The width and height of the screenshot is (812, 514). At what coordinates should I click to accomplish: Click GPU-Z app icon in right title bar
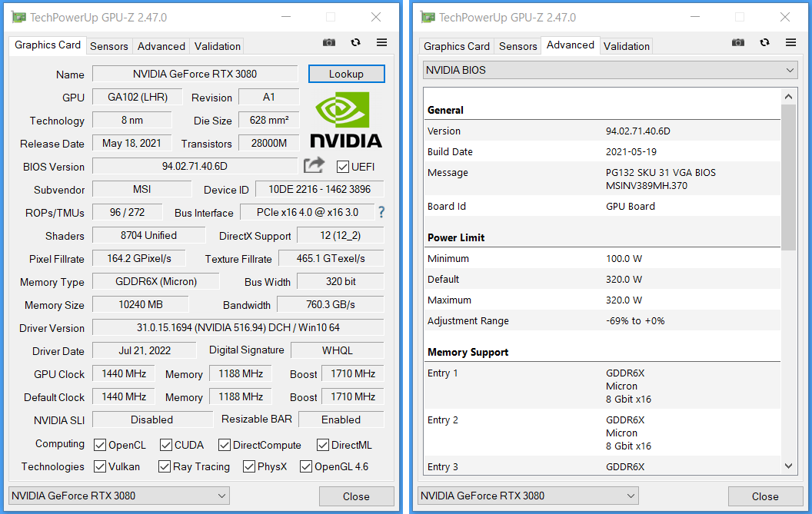[x=428, y=17]
